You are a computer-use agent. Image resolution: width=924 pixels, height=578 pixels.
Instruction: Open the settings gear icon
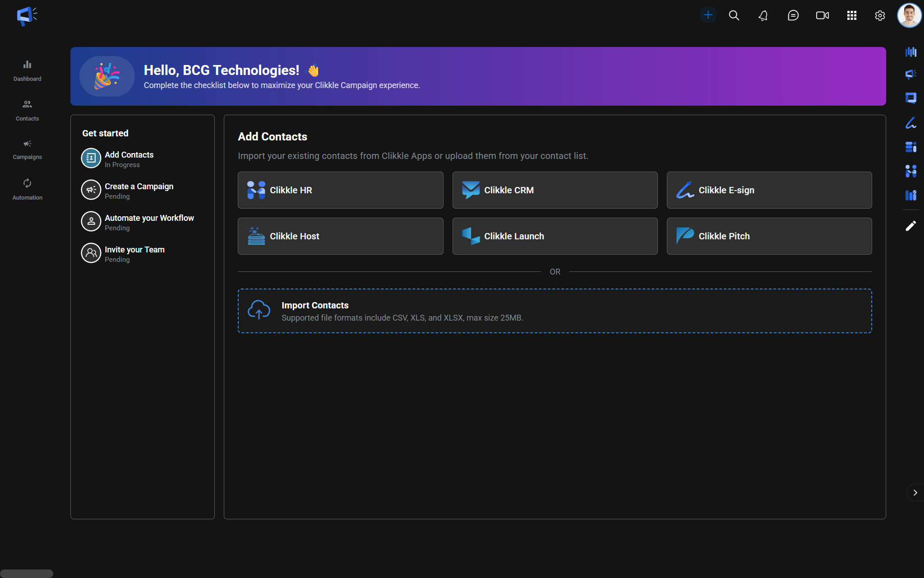(880, 16)
